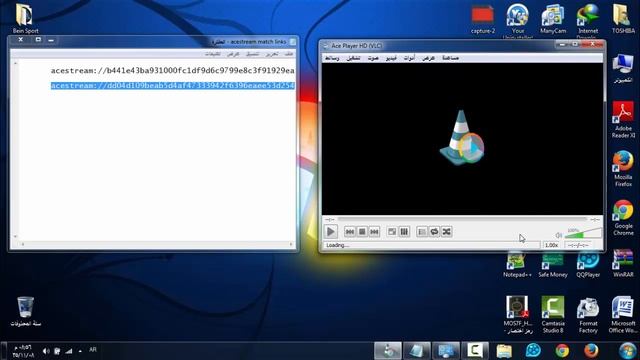Open the ملف (File) menu in Notepad
640x360 pixels.
click(x=289, y=54)
